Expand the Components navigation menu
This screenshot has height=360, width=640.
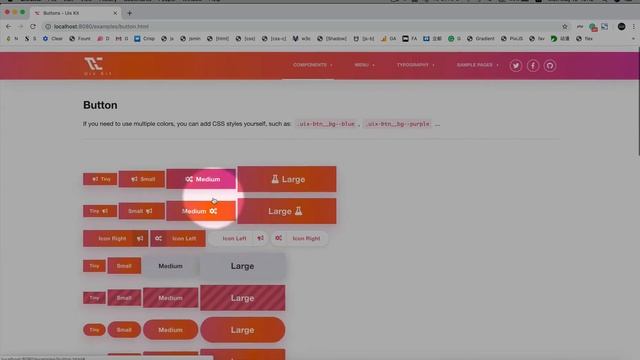(312, 65)
